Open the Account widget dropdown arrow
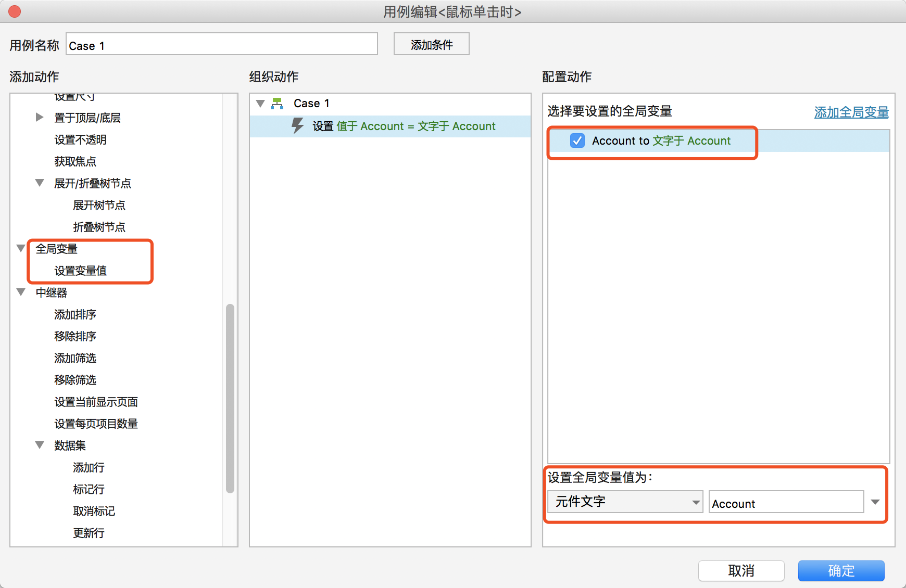906x588 pixels. point(875,502)
